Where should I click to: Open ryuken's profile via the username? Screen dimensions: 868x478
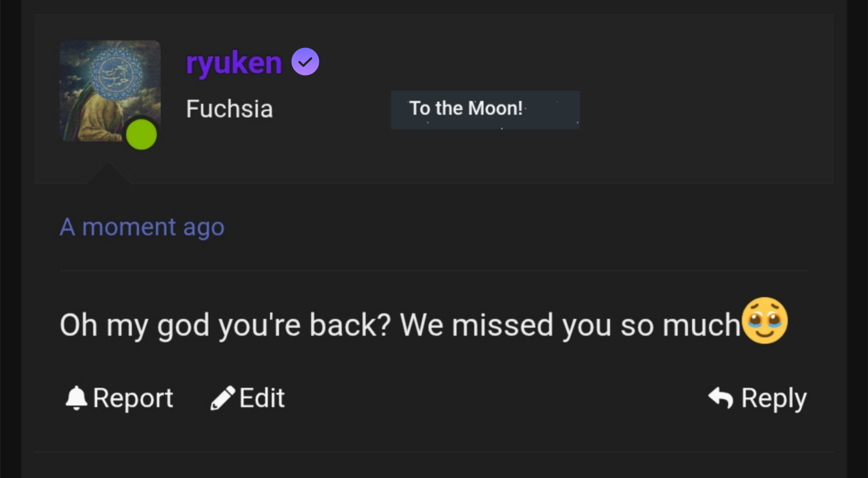pos(234,63)
